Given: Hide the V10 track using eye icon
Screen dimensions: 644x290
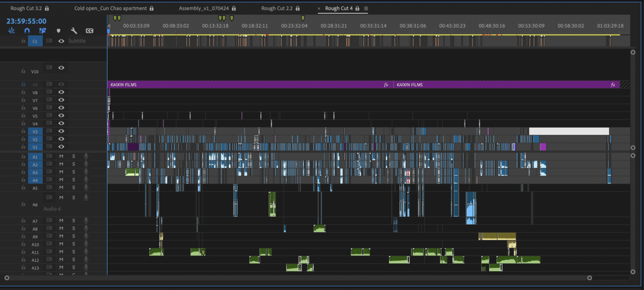Looking at the screenshot, I should 61,68.
